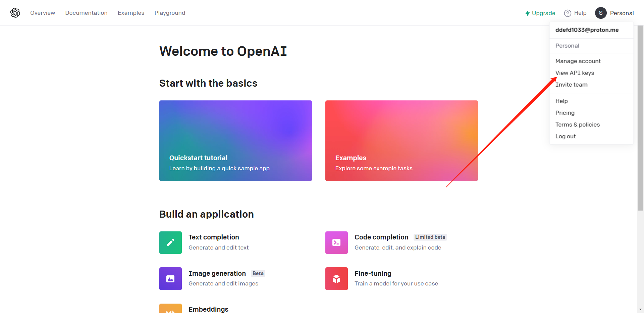Select Log out from account menu

(566, 136)
